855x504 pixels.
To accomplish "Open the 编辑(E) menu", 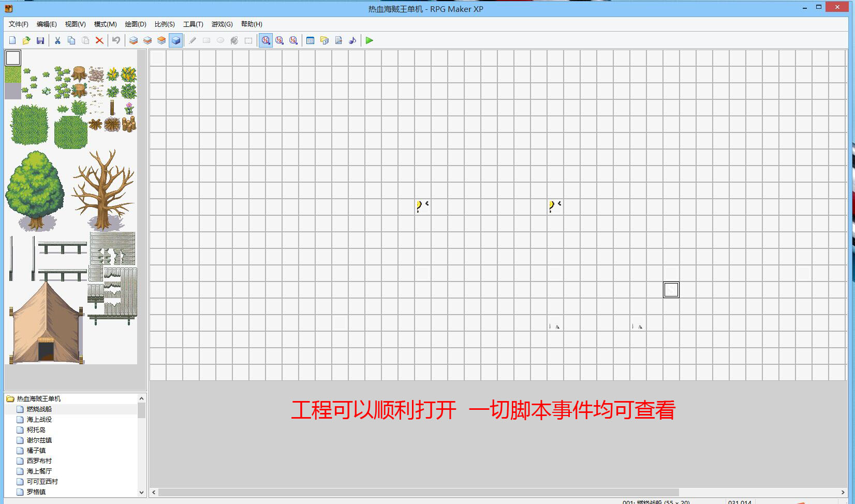I will (47, 24).
